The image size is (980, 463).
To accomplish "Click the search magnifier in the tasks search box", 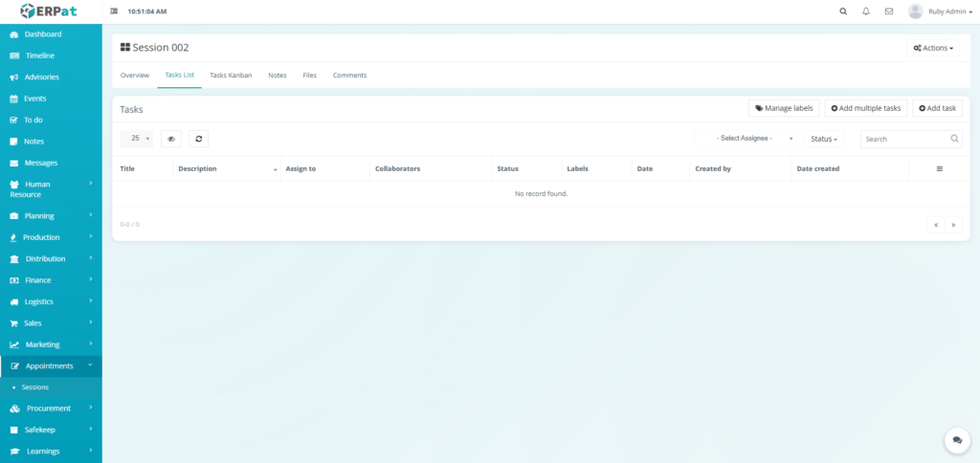I will [954, 139].
